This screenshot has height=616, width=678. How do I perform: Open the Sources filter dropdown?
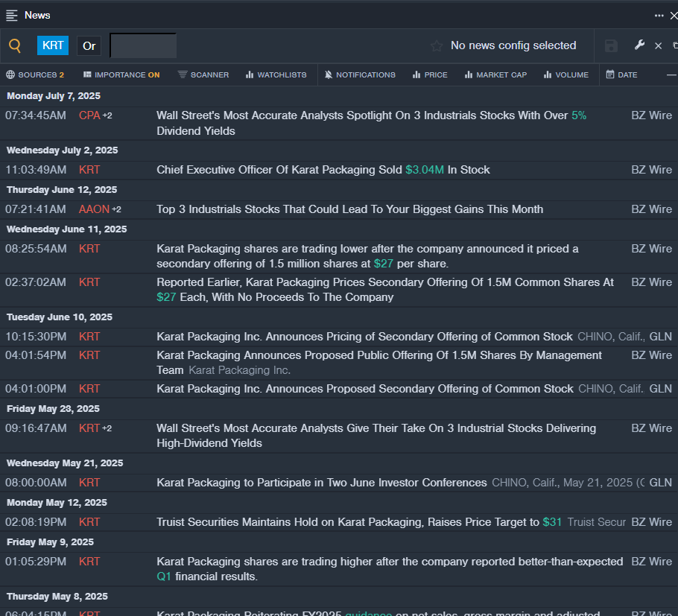(x=35, y=75)
